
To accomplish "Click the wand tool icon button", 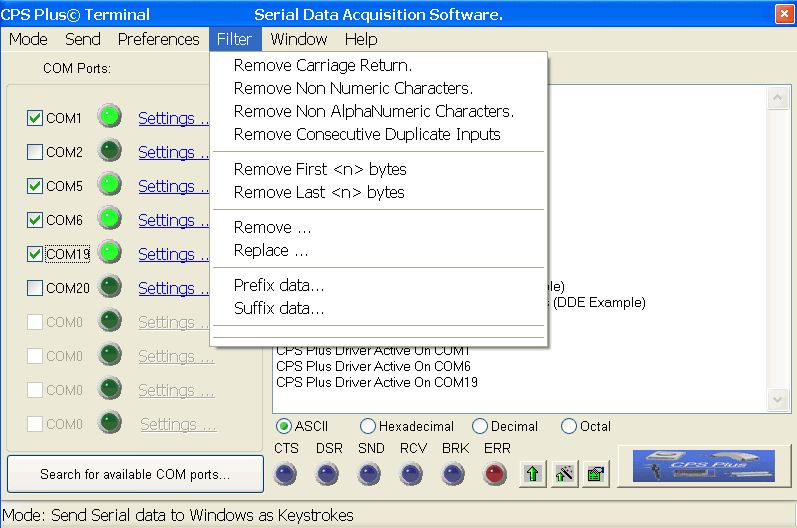I will click(x=564, y=474).
